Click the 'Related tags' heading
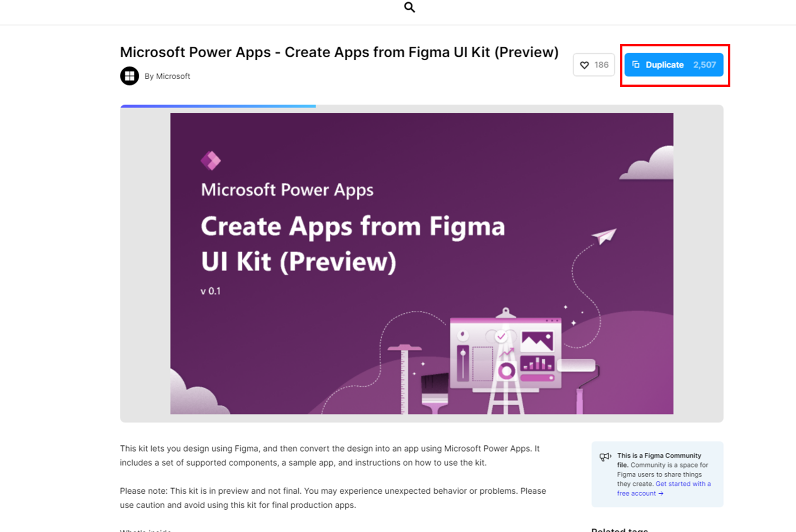 tap(618, 529)
